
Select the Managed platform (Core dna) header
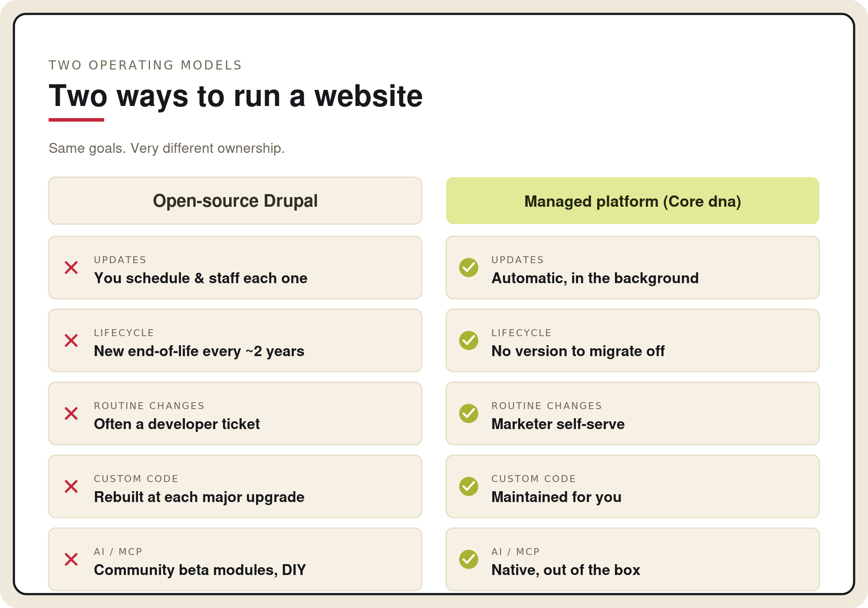pos(633,201)
